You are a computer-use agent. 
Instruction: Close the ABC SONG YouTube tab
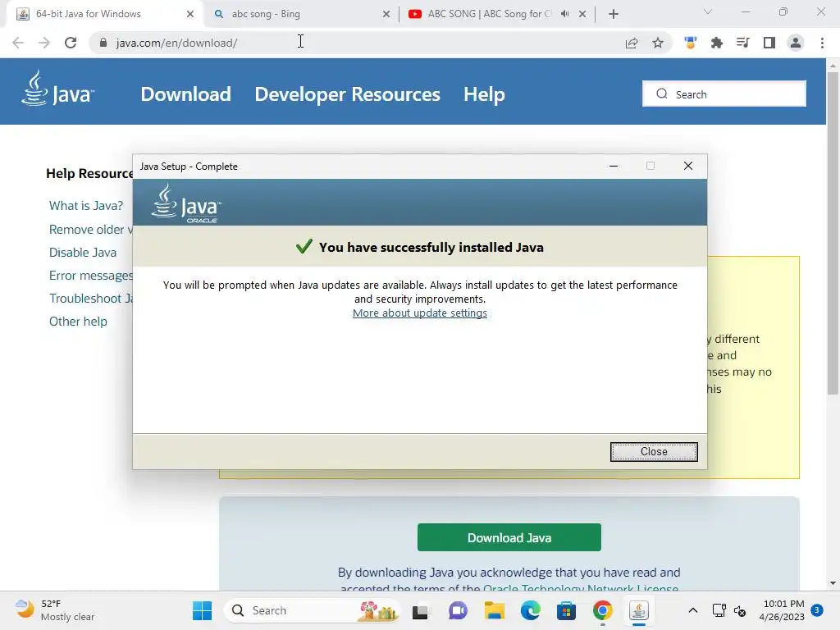(x=582, y=15)
